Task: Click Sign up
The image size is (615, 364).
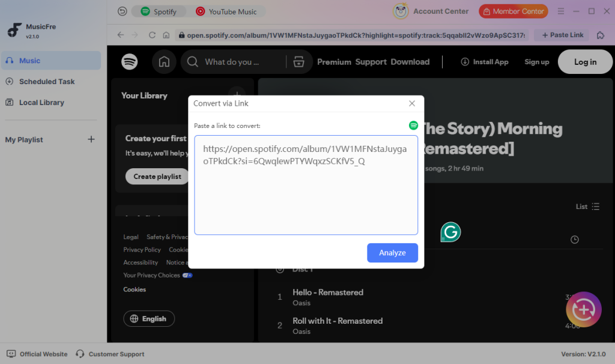Action: point(536,62)
